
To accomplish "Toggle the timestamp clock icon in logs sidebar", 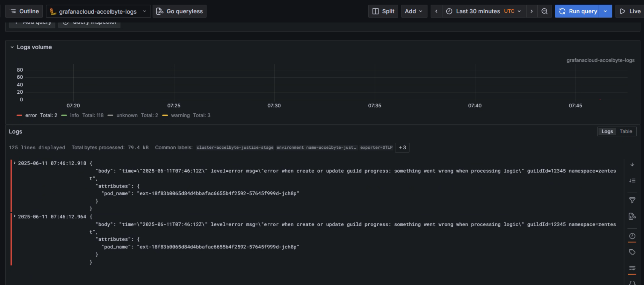I will pos(632,236).
